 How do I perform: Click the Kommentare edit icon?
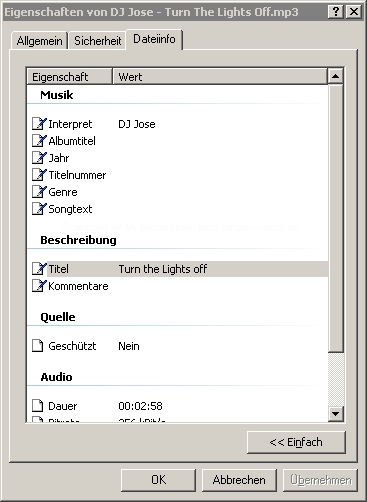coord(39,286)
